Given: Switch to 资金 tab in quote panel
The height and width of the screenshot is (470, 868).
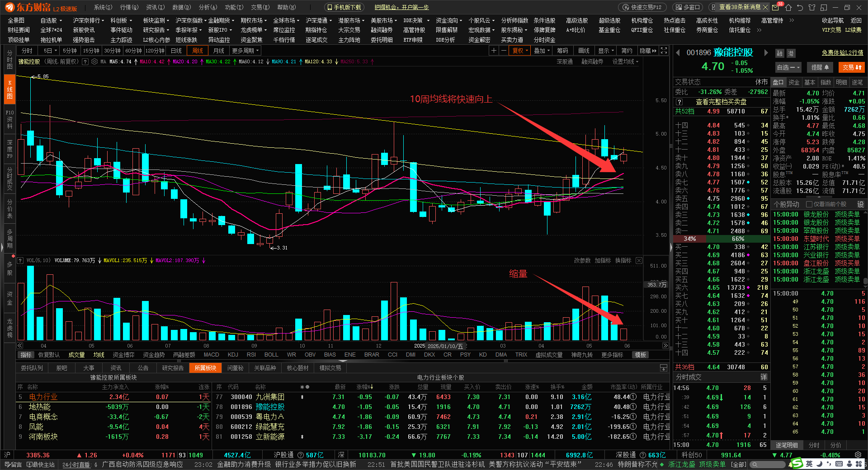Looking at the screenshot, I should tap(794, 82).
